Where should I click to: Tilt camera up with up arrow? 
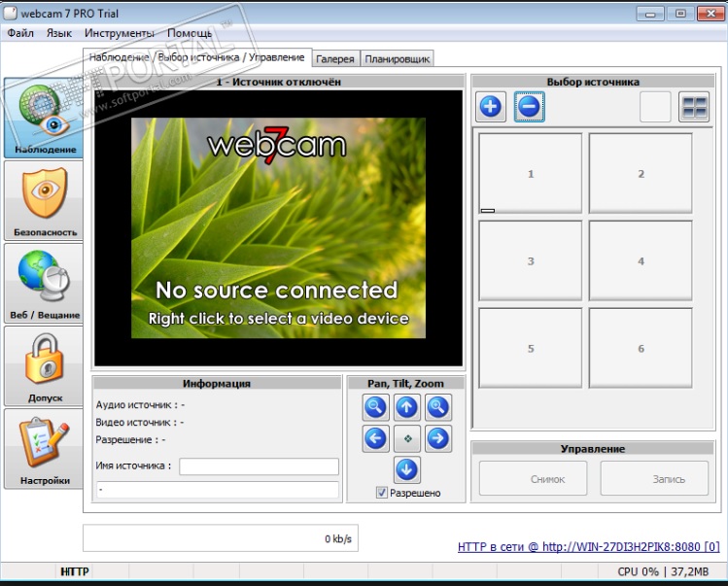407,408
